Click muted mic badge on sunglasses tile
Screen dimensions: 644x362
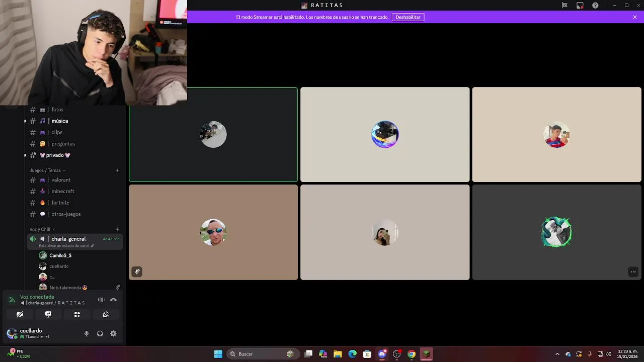(x=137, y=271)
